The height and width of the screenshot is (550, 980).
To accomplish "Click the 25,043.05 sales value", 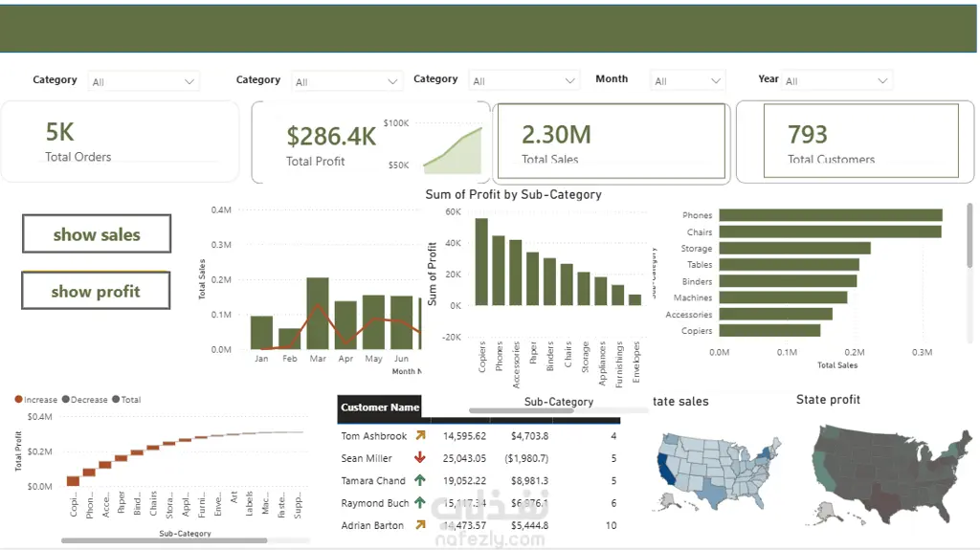I will (464, 458).
